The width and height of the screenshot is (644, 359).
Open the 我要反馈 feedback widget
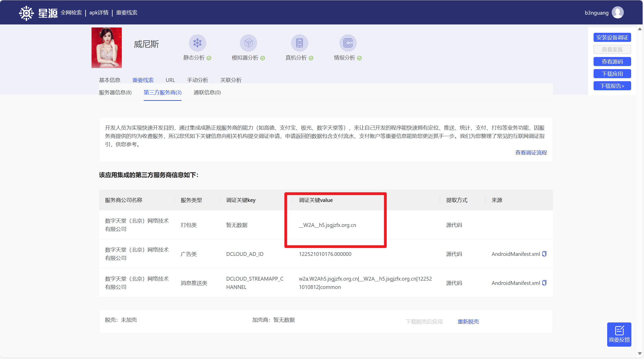click(619, 334)
